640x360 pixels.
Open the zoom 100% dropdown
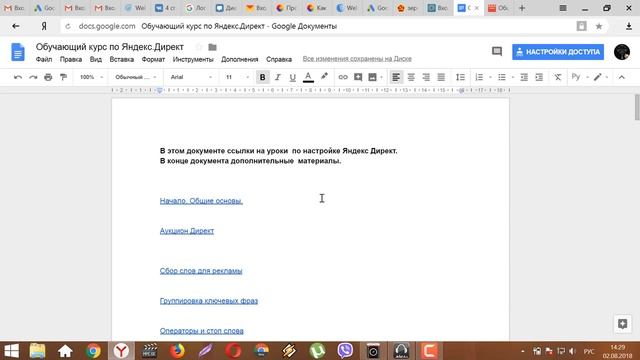point(91,77)
